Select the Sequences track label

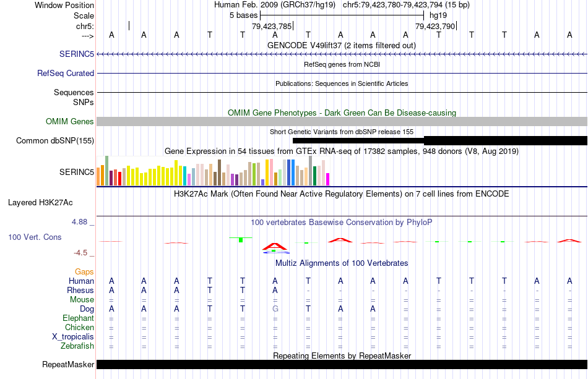(x=74, y=92)
